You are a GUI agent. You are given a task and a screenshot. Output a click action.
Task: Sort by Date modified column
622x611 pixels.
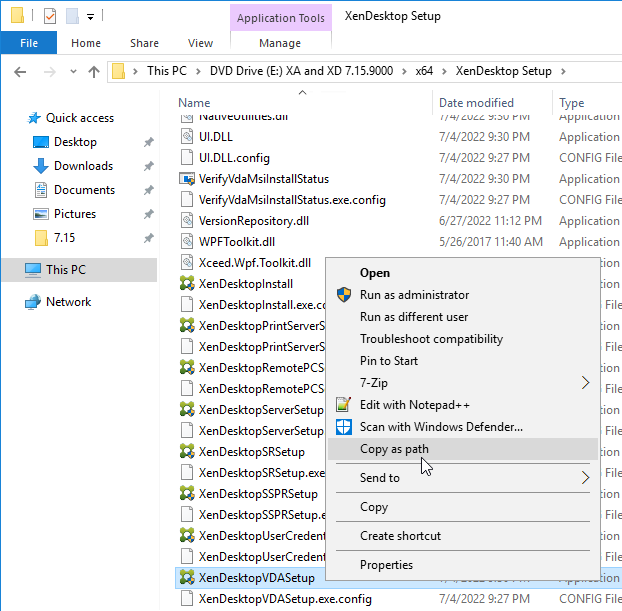476,103
